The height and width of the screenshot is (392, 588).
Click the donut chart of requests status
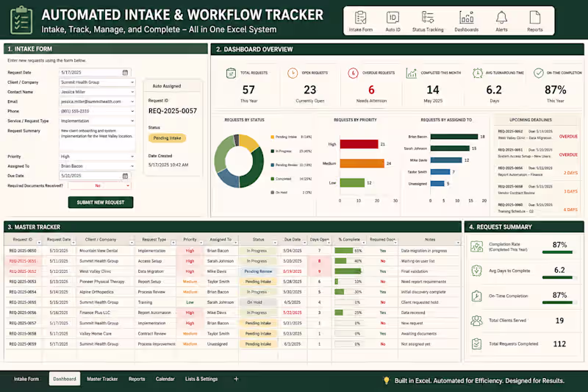point(239,161)
